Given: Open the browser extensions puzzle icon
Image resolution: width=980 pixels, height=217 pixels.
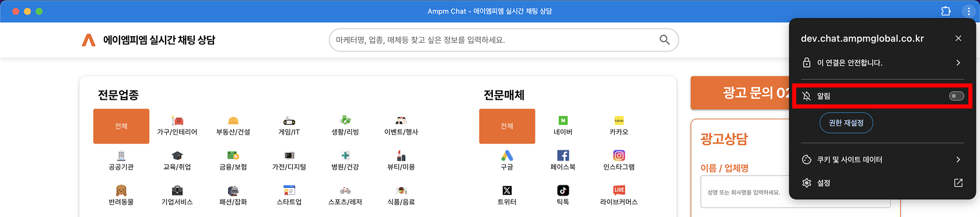Looking at the screenshot, I should [x=946, y=11].
